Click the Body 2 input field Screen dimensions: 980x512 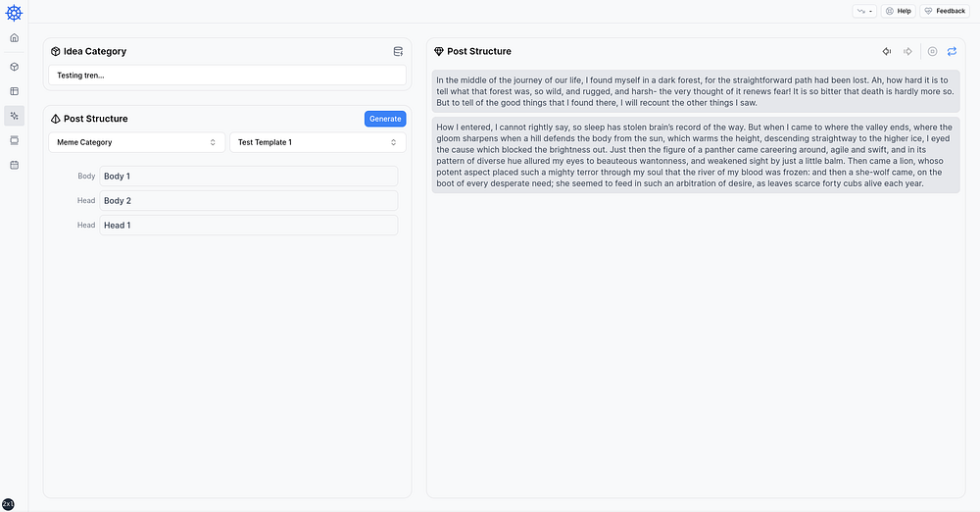(x=249, y=201)
